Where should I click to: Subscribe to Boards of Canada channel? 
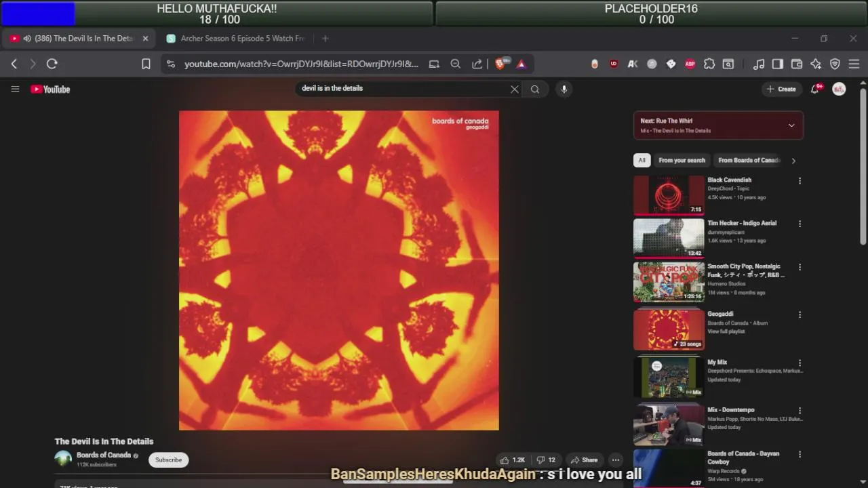pyautogui.click(x=168, y=460)
